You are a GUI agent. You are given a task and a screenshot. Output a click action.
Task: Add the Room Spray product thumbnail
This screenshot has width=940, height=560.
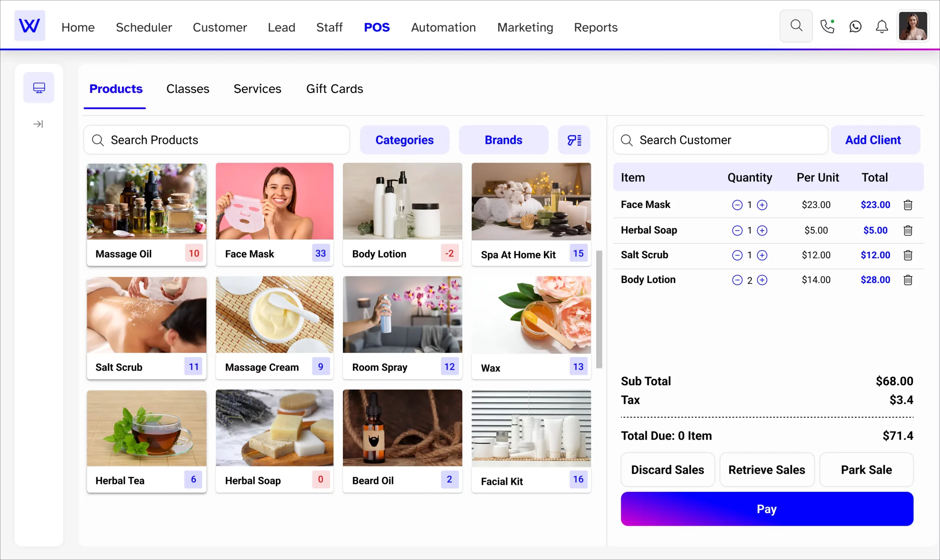pos(402,315)
